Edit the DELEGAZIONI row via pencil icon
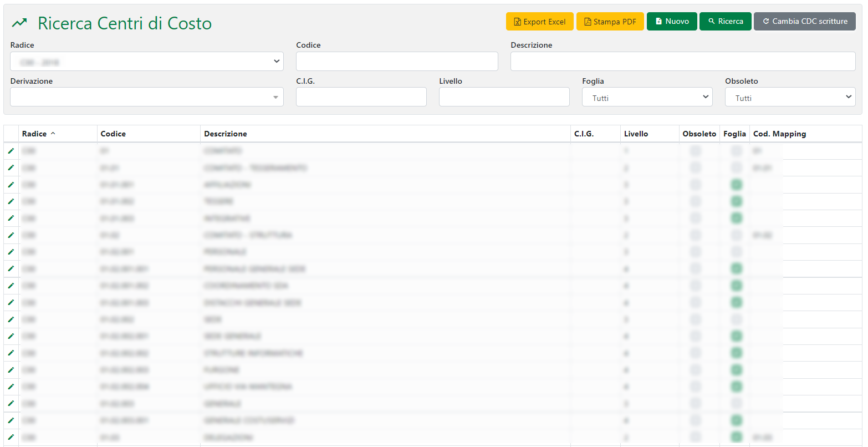This screenshot has width=868, height=447. click(11, 437)
